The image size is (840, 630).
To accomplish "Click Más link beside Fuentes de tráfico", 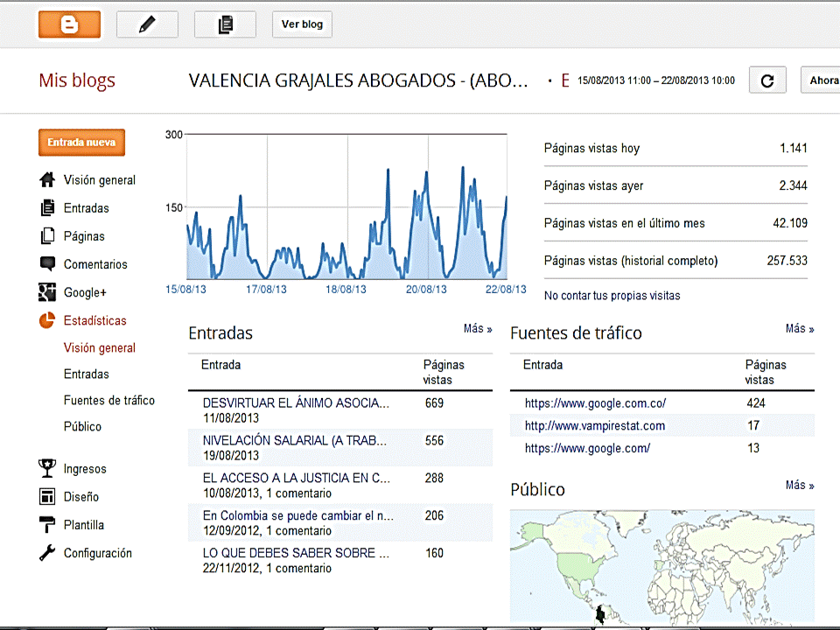I will point(800,328).
